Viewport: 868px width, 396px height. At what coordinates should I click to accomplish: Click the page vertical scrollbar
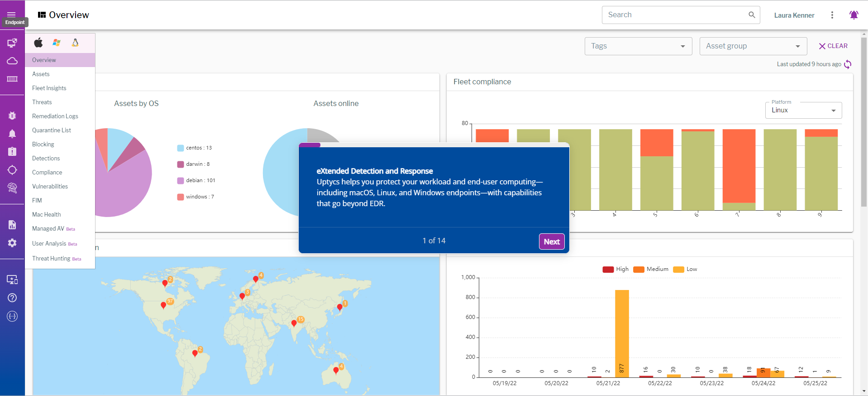tap(864, 122)
